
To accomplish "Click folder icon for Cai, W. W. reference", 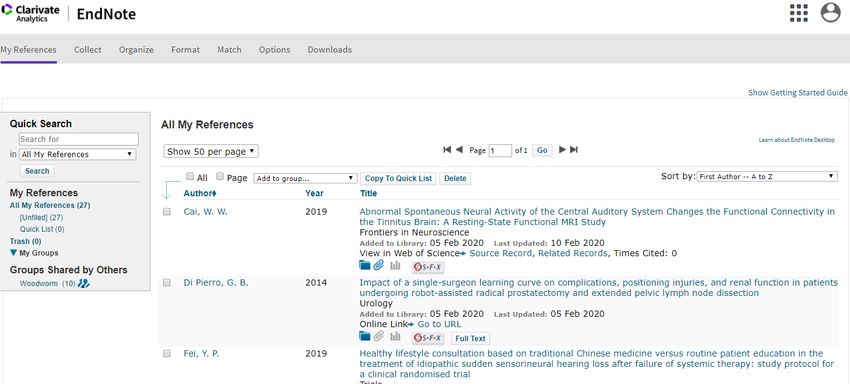I will (365, 265).
